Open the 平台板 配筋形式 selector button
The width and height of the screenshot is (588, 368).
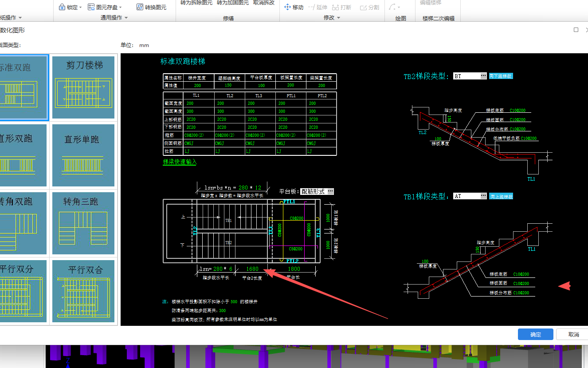[x=330, y=191]
